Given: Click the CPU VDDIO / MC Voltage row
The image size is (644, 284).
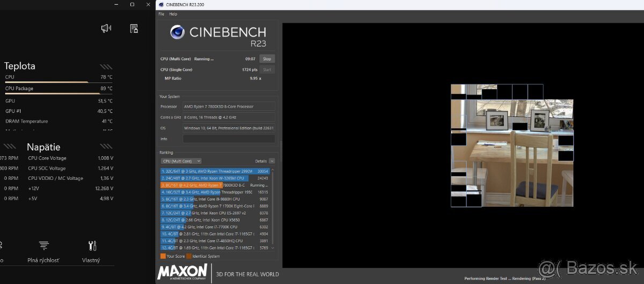Looking at the screenshot, I should click(x=70, y=178).
